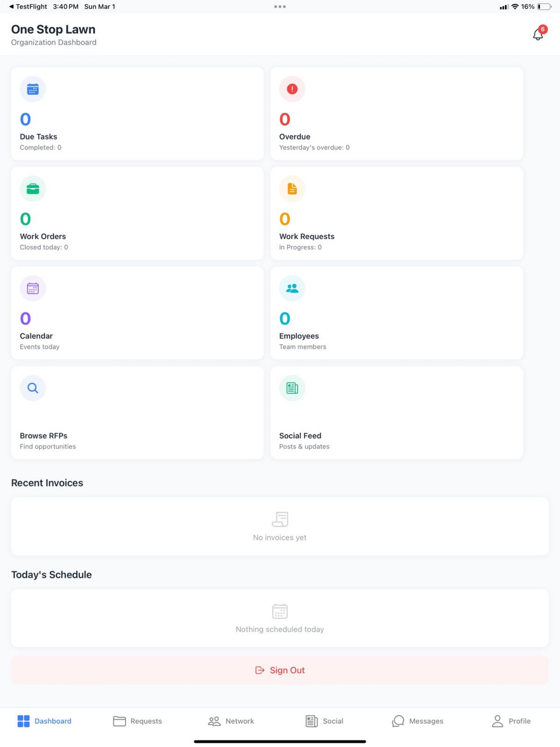The width and height of the screenshot is (560, 747).
Task: Click the Profile person icon in tab bar
Action: (x=497, y=721)
